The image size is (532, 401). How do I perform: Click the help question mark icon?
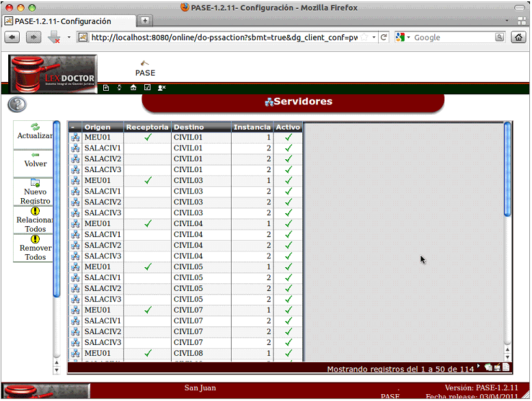tap(17, 105)
